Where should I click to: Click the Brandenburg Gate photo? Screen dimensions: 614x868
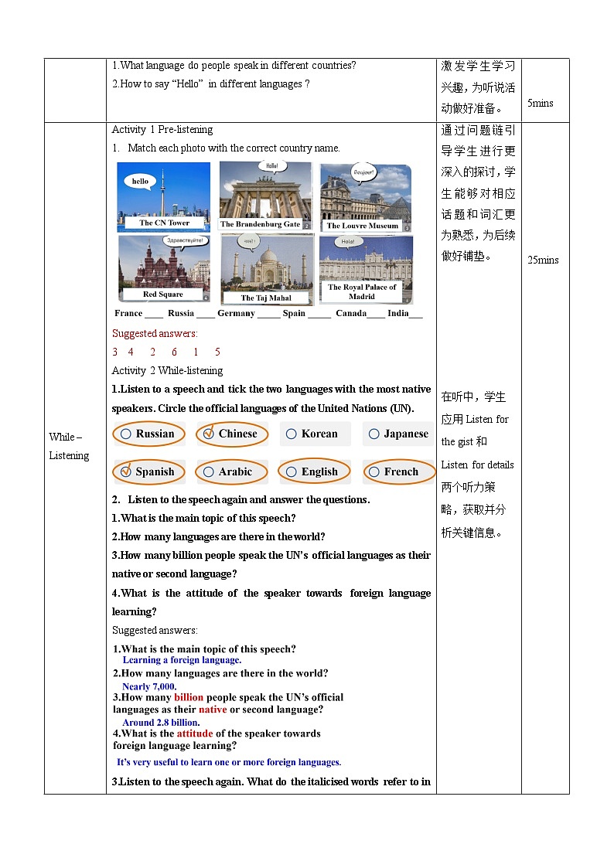pos(266,196)
